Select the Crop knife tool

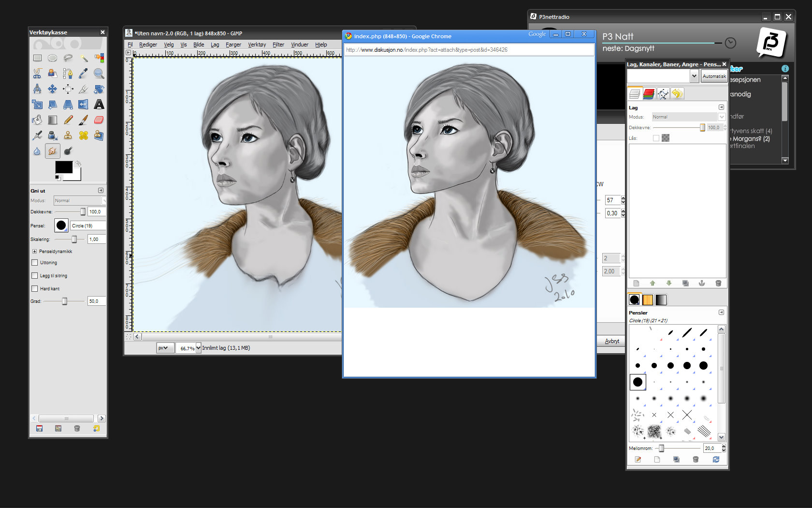pos(83,89)
